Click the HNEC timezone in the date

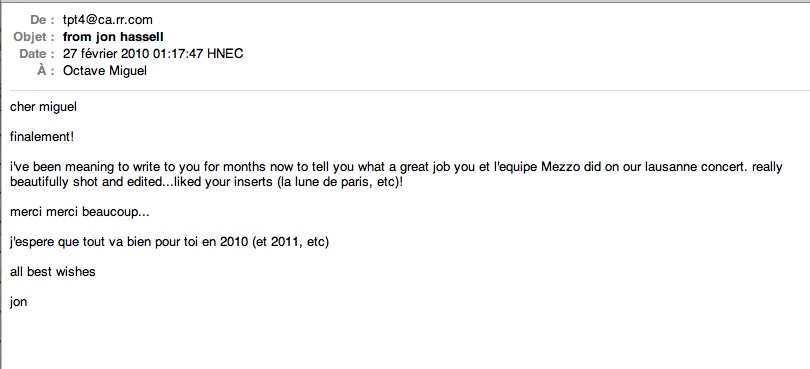225,53
